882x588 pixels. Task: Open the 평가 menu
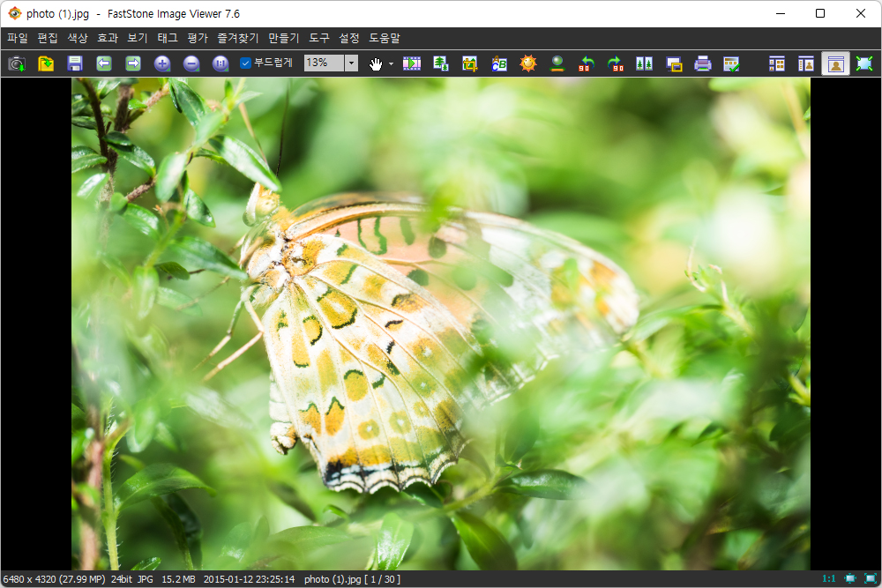[198, 38]
